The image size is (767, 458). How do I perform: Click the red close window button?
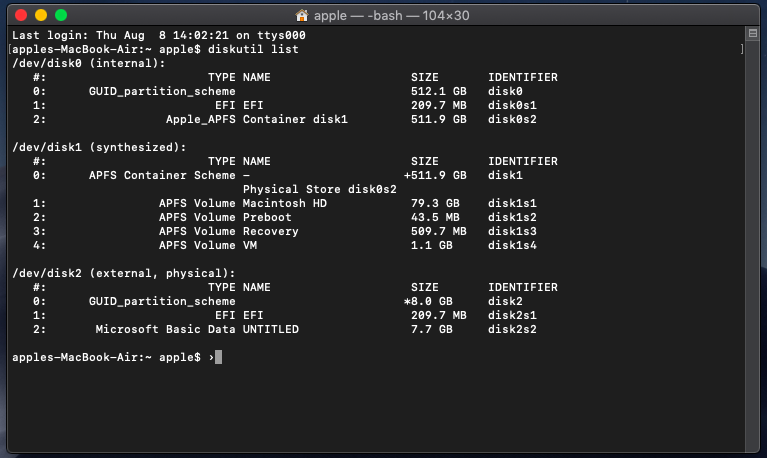21,15
